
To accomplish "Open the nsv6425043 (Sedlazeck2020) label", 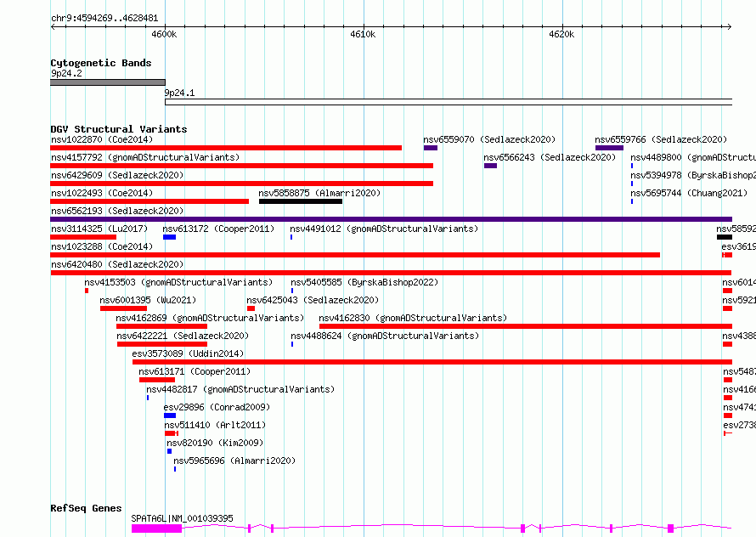I will (313, 300).
